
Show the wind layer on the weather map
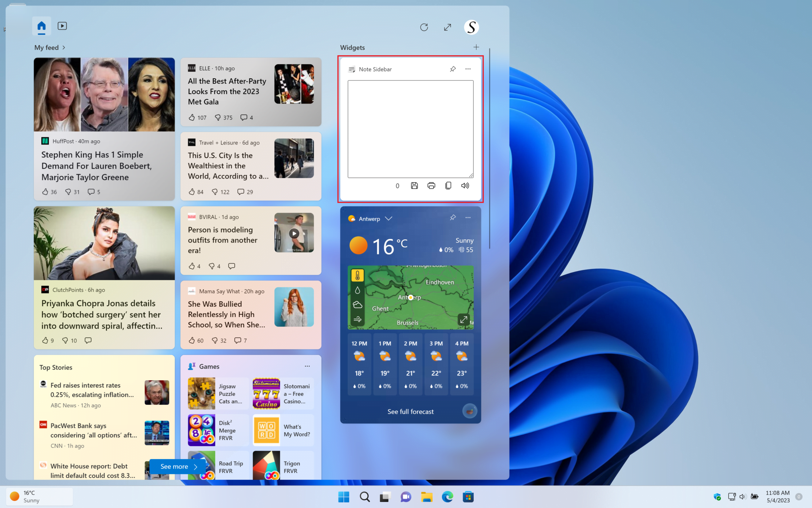(358, 319)
